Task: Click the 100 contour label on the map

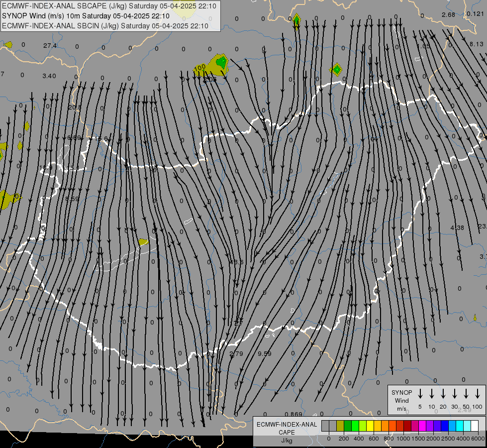Action: [199, 67]
